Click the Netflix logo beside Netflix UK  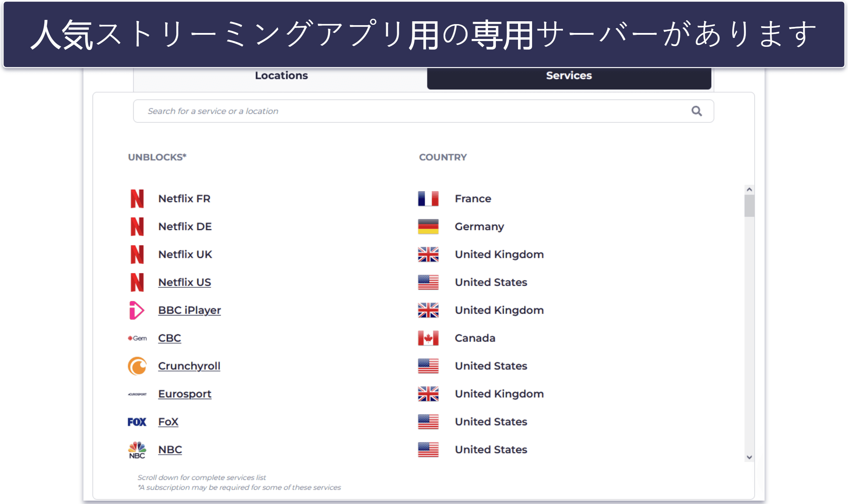tap(137, 254)
